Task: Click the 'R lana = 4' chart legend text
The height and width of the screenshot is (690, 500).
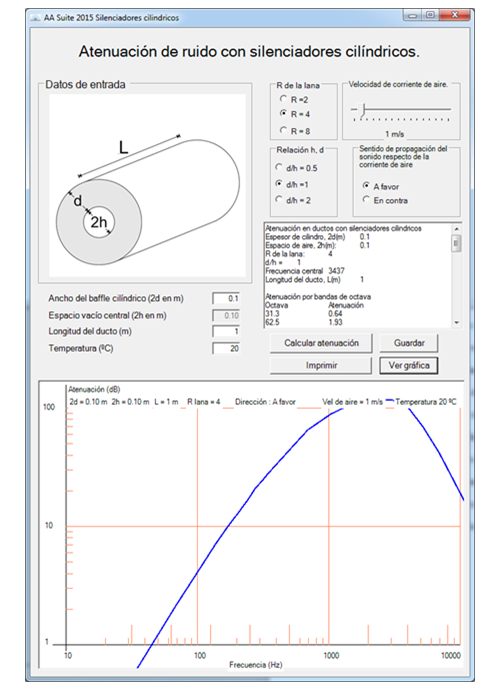Action: (203, 402)
